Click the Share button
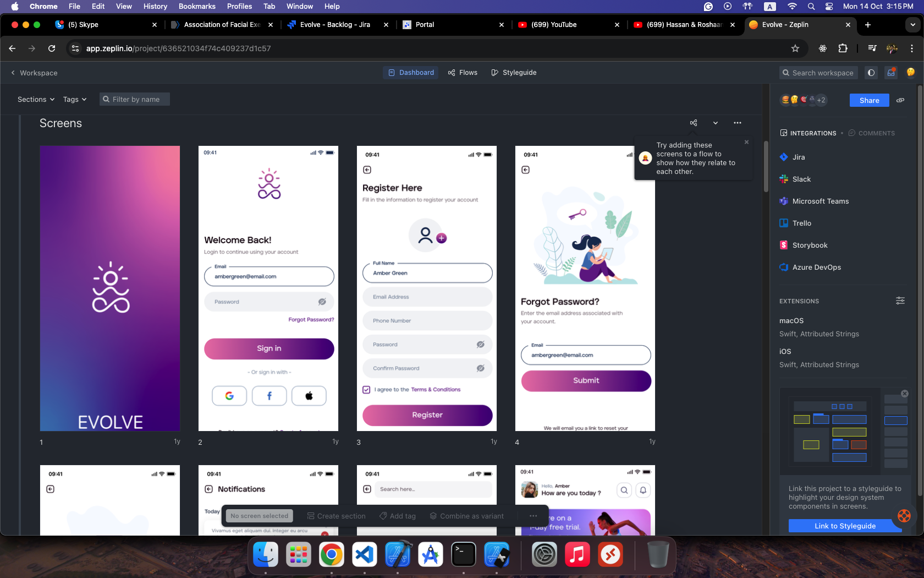Image resolution: width=924 pixels, height=578 pixels. click(870, 100)
